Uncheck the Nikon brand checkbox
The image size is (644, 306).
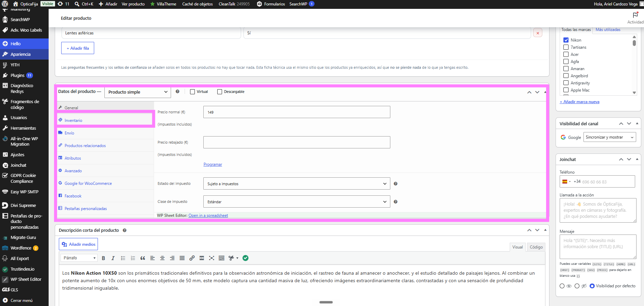(x=566, y=40)
